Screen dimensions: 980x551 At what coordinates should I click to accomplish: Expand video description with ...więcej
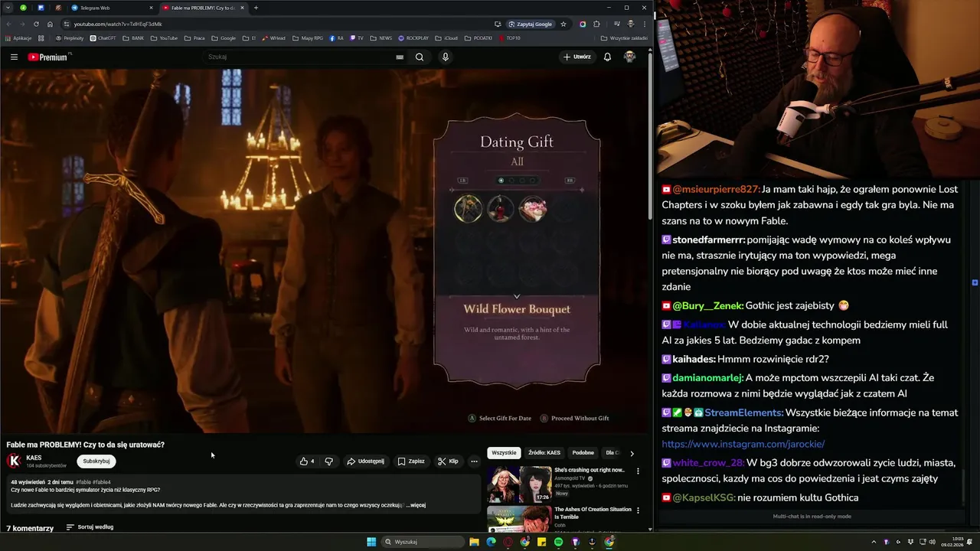(416, 505)
